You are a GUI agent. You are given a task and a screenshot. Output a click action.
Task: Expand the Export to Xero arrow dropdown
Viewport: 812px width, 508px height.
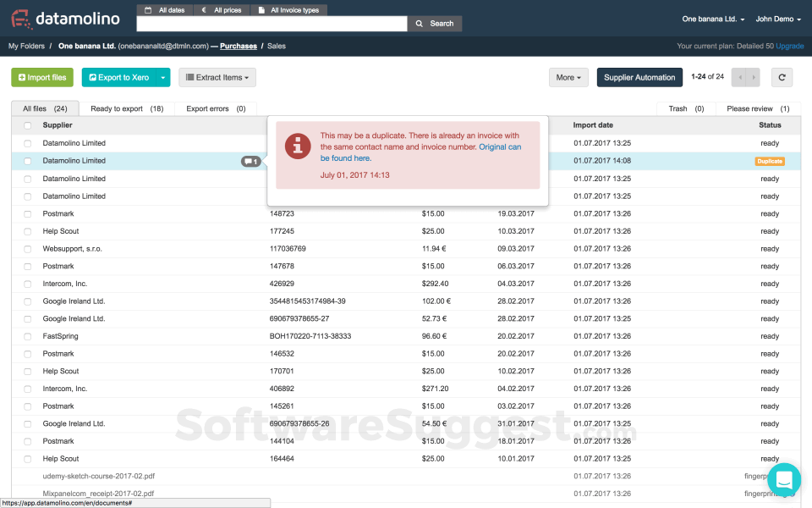163,77
